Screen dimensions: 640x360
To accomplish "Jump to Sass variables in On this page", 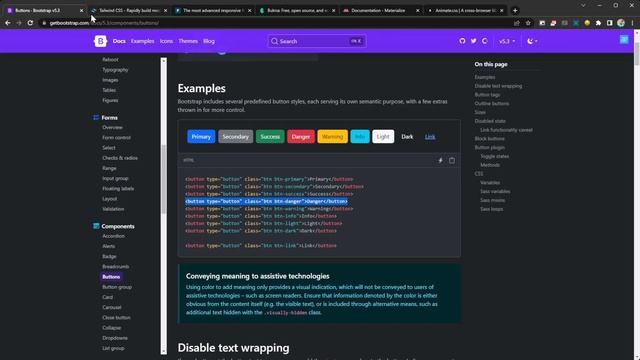I will pos(495,191).
